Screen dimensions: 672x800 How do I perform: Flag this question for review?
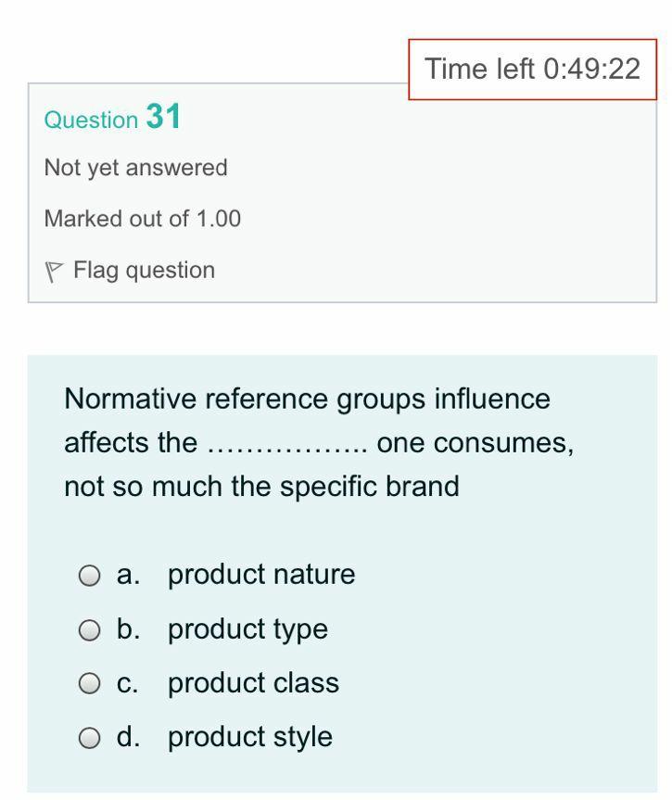coord(139,270)
